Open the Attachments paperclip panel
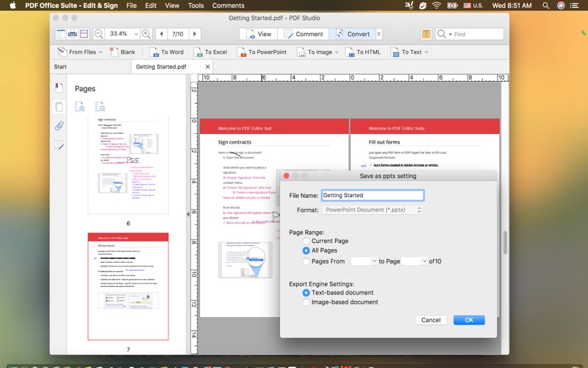Image resolution: width=588 pixels, height=368 pixels. click(59, 126)
